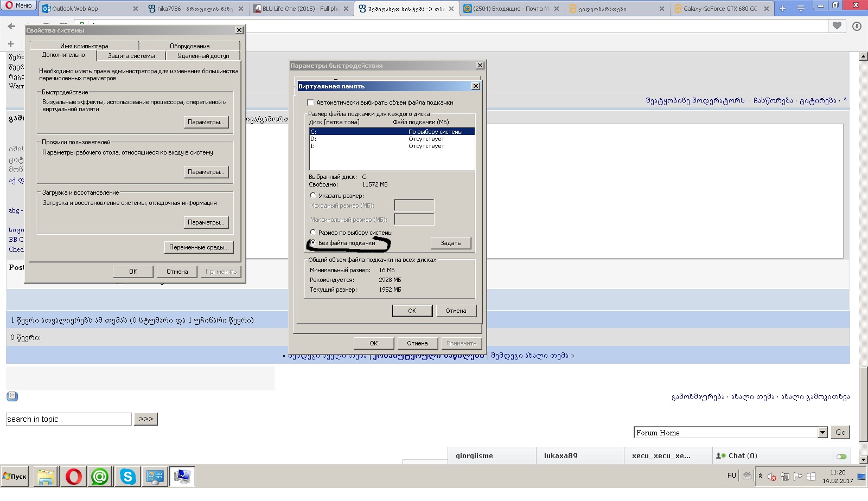Select drive C: in paging file list

click(x=392, y=132)
